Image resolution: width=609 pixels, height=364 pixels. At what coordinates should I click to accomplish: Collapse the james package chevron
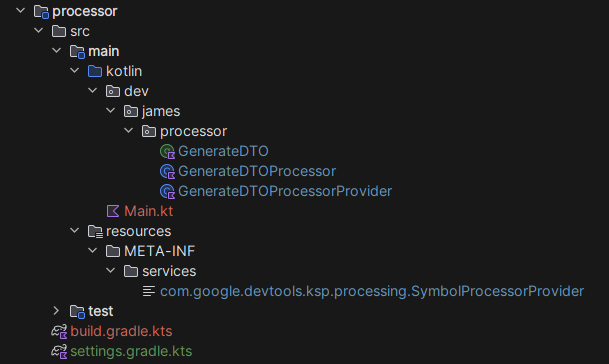pos(111,110)
